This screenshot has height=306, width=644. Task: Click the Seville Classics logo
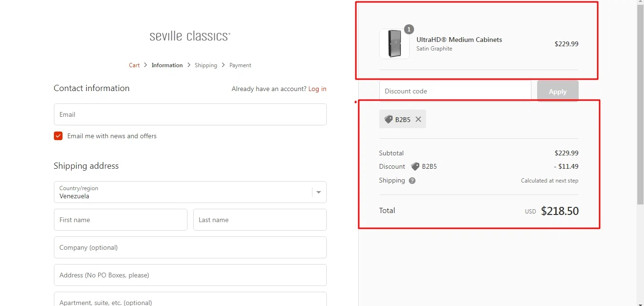(190, 36)
